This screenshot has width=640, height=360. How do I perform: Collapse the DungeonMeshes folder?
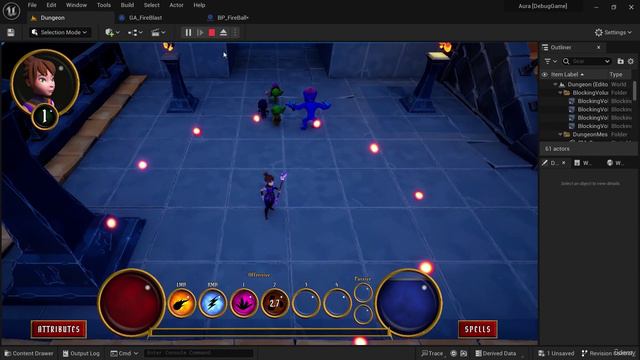point(560,135)
